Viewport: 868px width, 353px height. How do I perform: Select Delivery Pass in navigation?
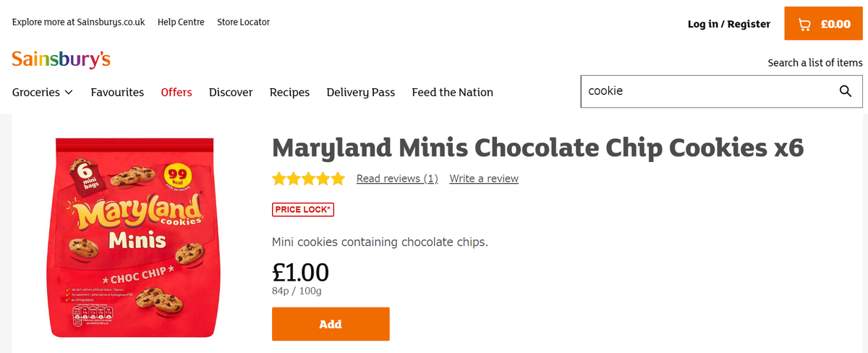tap(360, 93)
